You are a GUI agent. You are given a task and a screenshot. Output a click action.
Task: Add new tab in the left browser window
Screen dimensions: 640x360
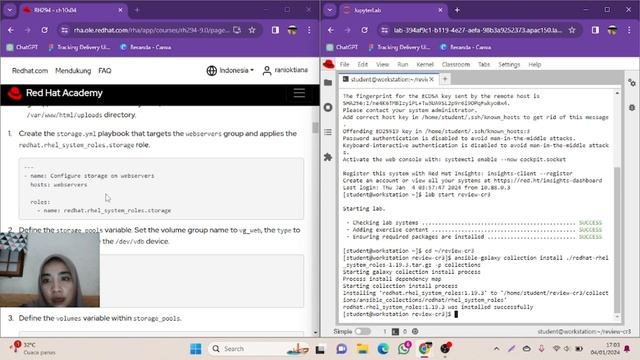(137, 10)
